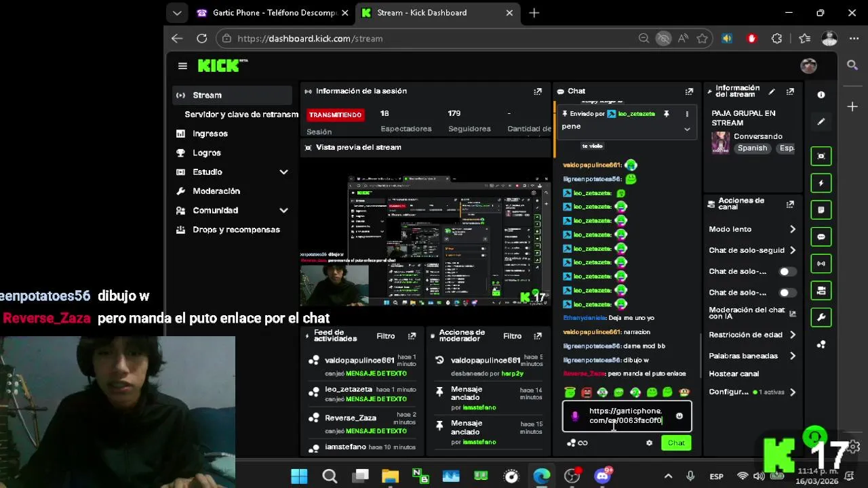The image size is (868, 488).
Task: Open the Windows Start menu
Action: point(299,476)
